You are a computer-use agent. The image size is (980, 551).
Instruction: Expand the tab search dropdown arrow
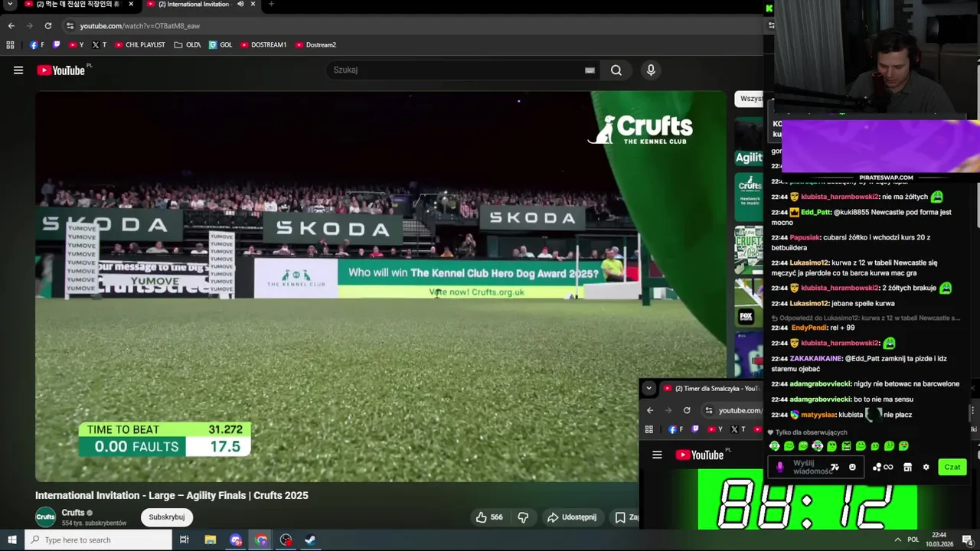pos(10,4)
